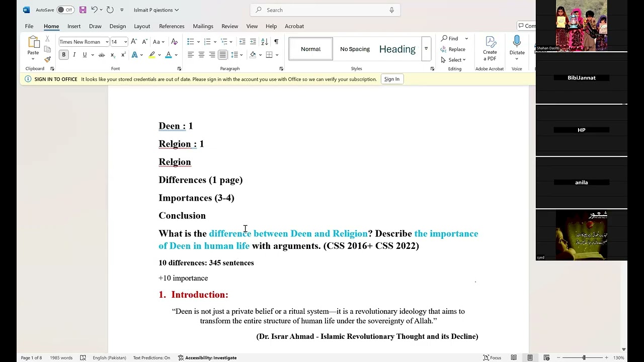Open the font size dropdown

pos(125,42)
